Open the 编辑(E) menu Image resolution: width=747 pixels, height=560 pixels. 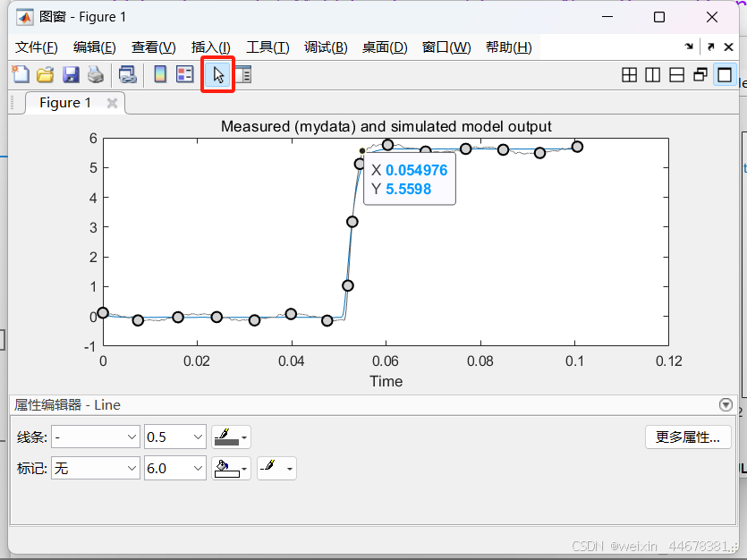click(x=94, y=47)
